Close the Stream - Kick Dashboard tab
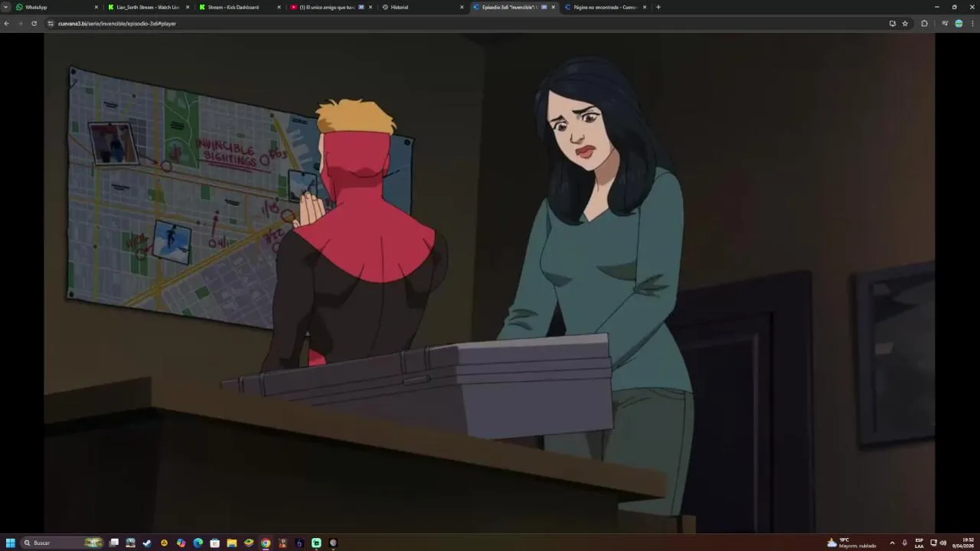 (279, 7)
